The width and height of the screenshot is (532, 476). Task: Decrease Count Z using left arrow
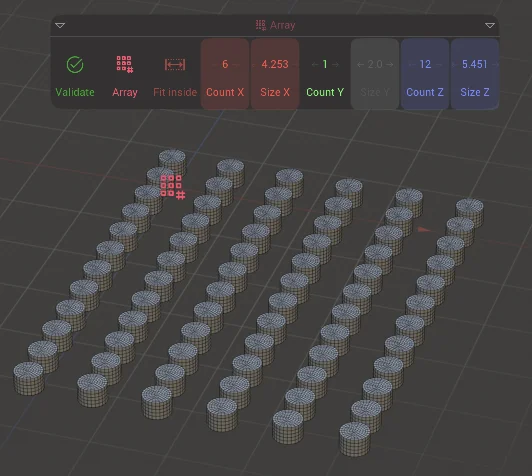(412, 64)
